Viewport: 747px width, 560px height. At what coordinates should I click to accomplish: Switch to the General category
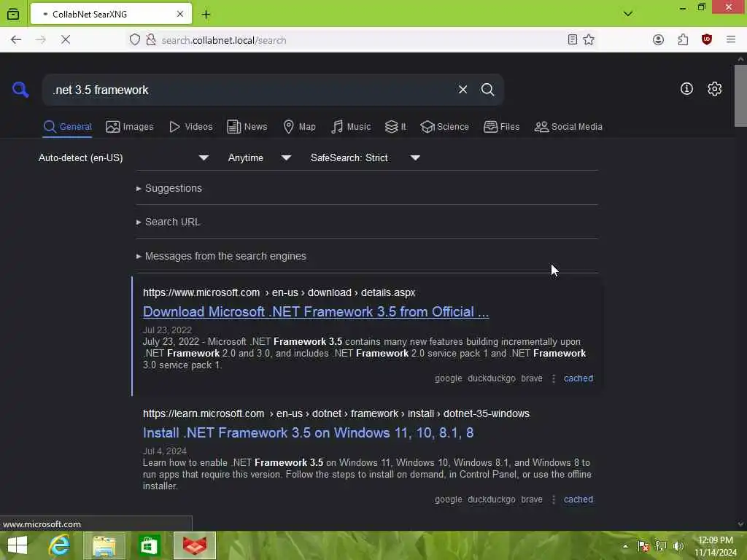(67, 127)
